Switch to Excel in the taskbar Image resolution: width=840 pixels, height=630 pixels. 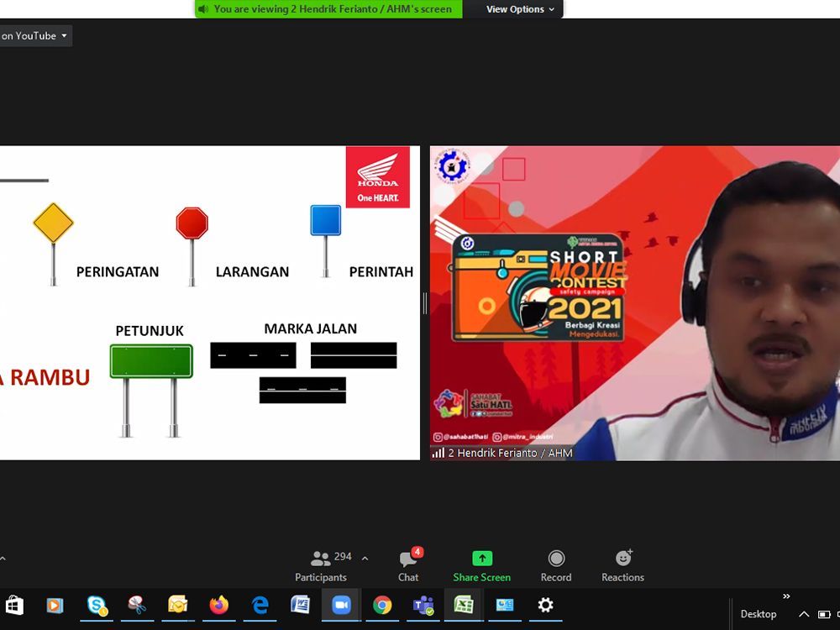tap(464, 606)
